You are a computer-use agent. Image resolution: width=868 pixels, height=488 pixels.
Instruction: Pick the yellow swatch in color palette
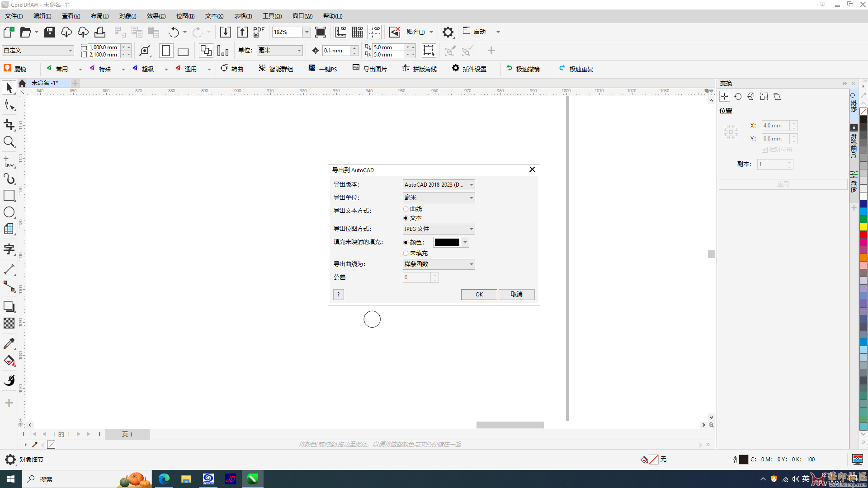863,227
